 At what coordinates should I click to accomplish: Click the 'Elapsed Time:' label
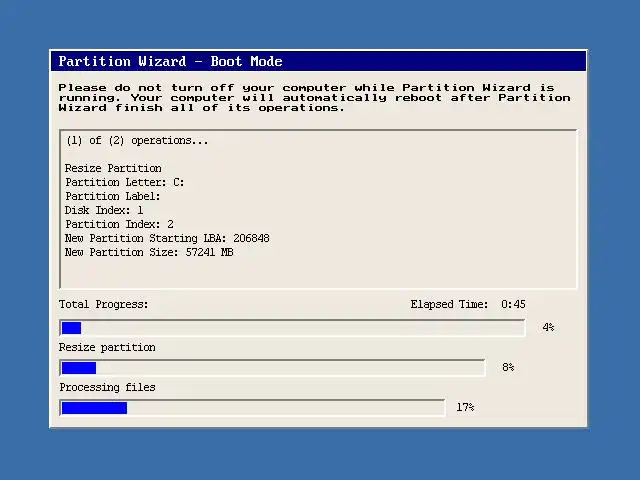tap(449, 304)
